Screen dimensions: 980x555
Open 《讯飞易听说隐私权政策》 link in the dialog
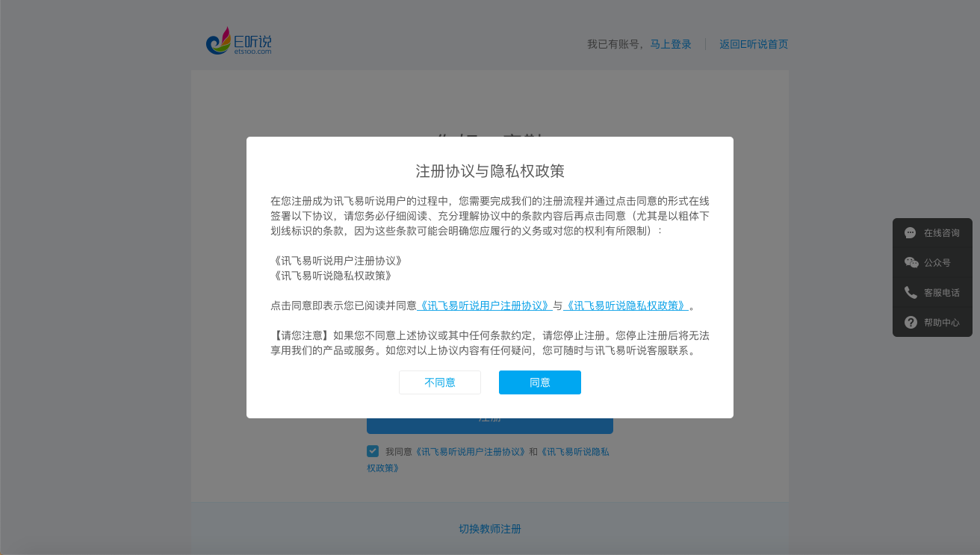[x=625, y=306]
